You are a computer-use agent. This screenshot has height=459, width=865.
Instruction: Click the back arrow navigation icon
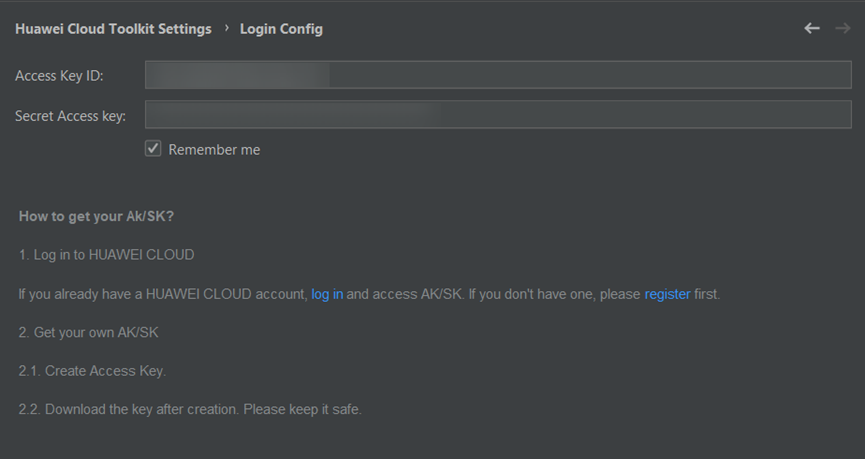point(812,28)
